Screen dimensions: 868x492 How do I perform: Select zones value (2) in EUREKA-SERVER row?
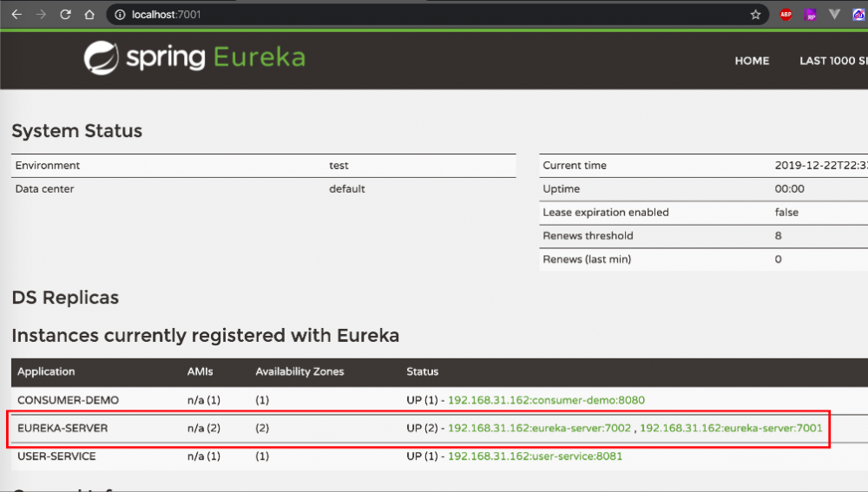point(262,428)
